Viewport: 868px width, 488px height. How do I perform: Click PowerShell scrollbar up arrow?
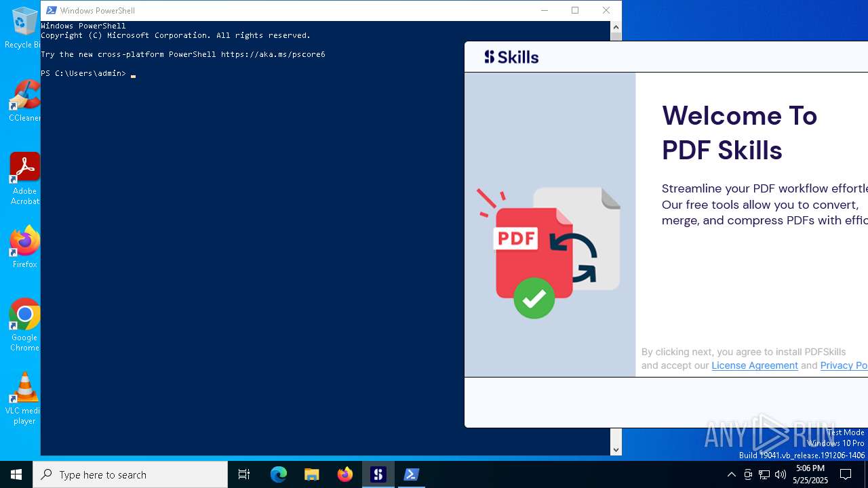click(x=616, y=27)
